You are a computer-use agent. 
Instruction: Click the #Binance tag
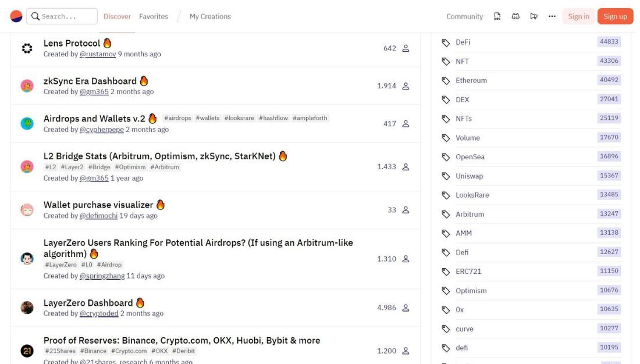(x=93, y=351)
